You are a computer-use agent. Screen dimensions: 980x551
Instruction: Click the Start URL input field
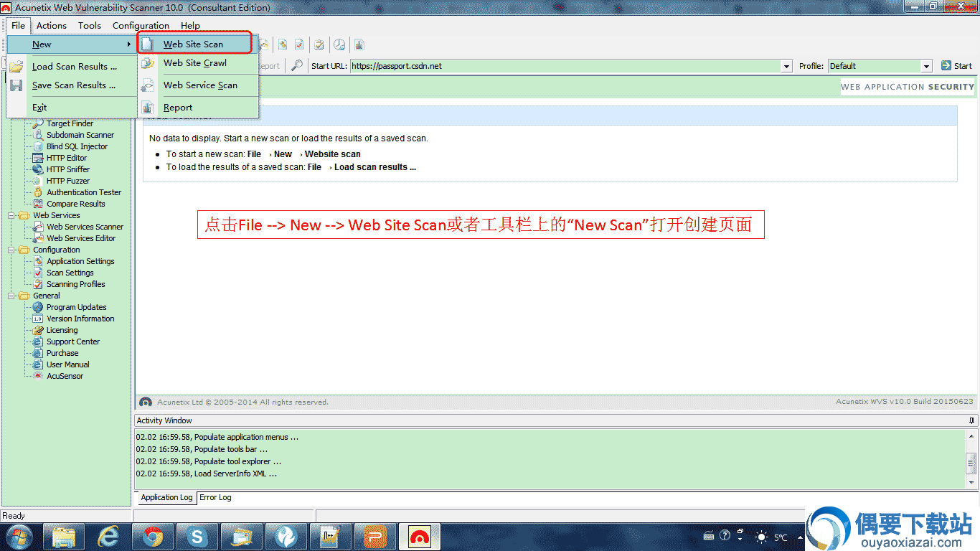(x=565, y=66)
